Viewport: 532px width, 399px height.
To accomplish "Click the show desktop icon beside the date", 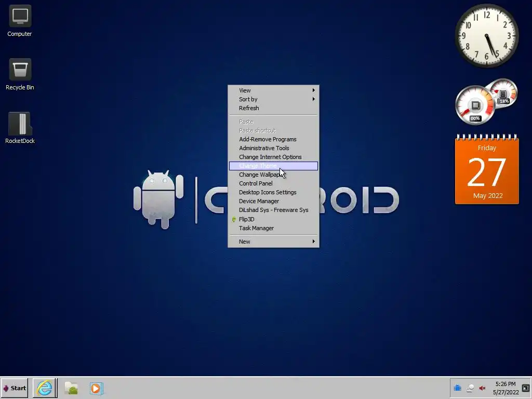I will [526, 388].
